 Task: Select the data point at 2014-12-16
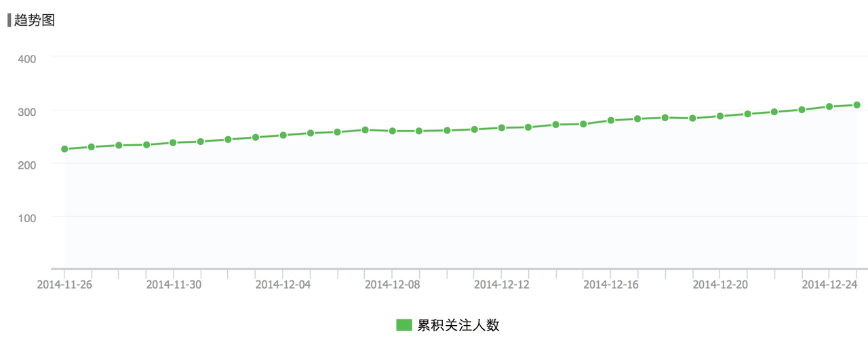(x=610, y=121)
